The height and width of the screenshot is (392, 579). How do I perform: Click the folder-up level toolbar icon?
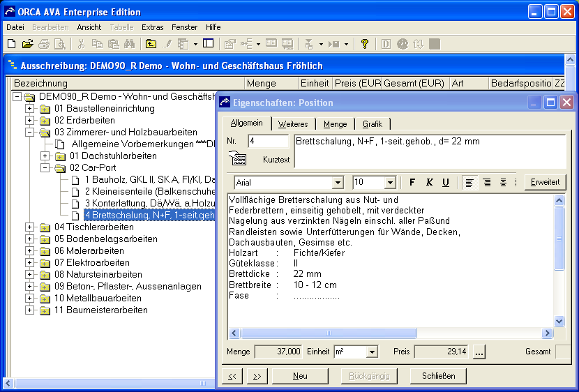[x=151, y=44]
